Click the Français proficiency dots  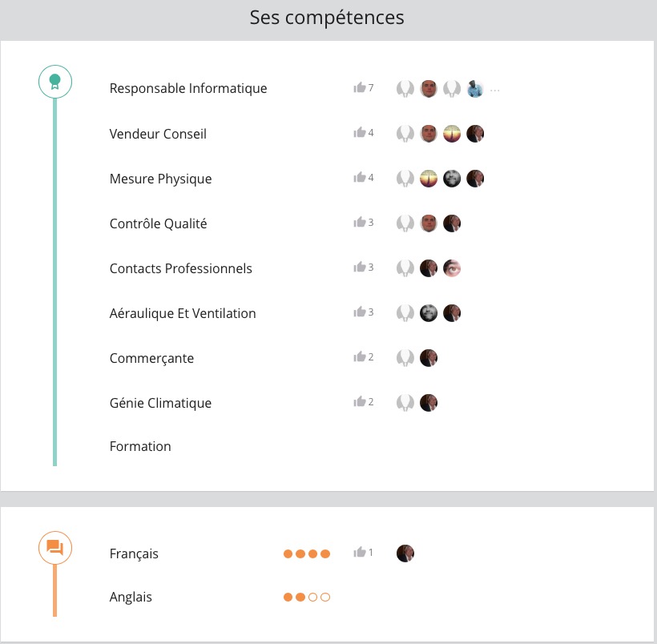point(307,553)
